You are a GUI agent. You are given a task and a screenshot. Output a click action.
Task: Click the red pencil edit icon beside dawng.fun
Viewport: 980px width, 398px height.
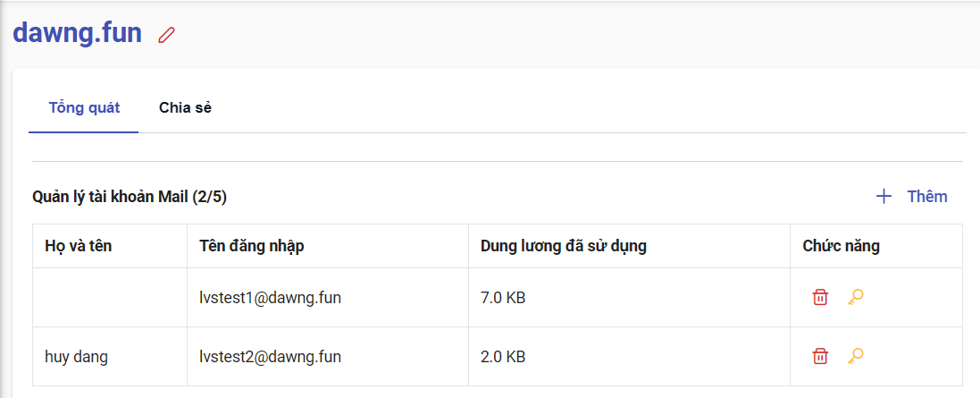click(x=166, y=35)
